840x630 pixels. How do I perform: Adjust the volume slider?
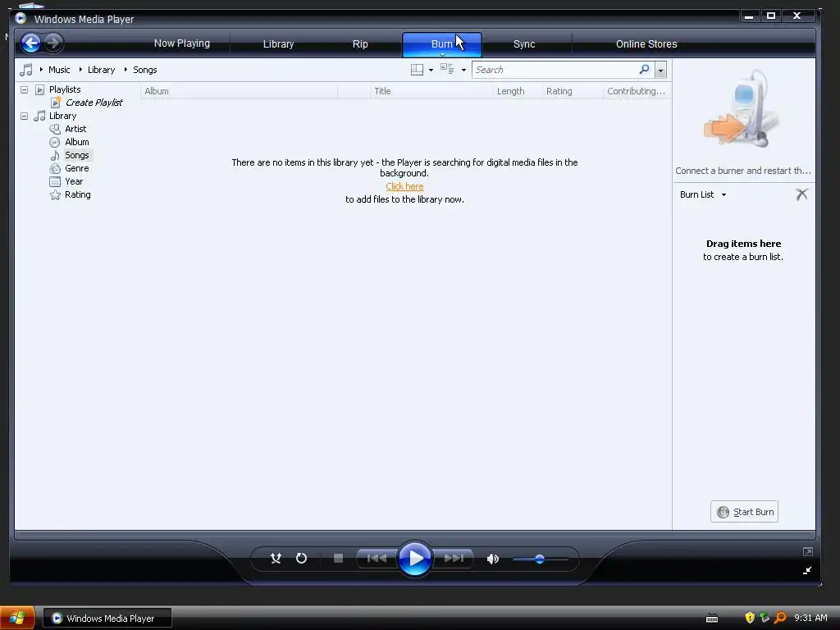540,559
